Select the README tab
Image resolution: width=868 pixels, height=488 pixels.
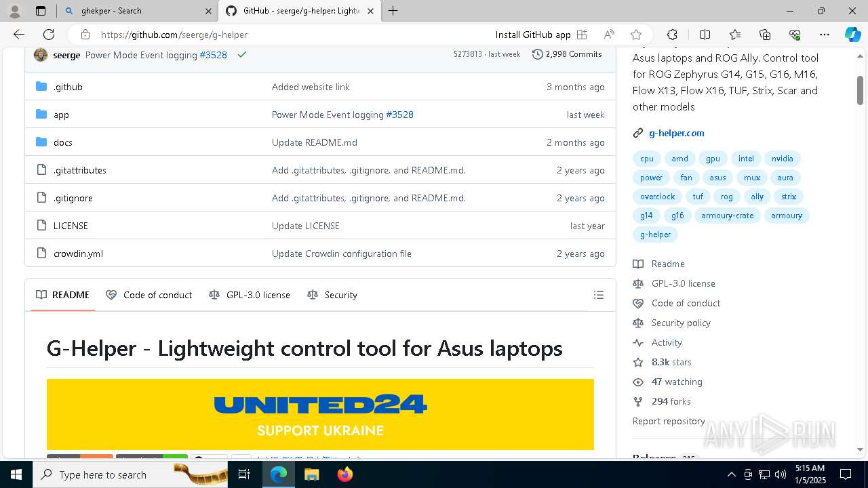tap(63, 295)
